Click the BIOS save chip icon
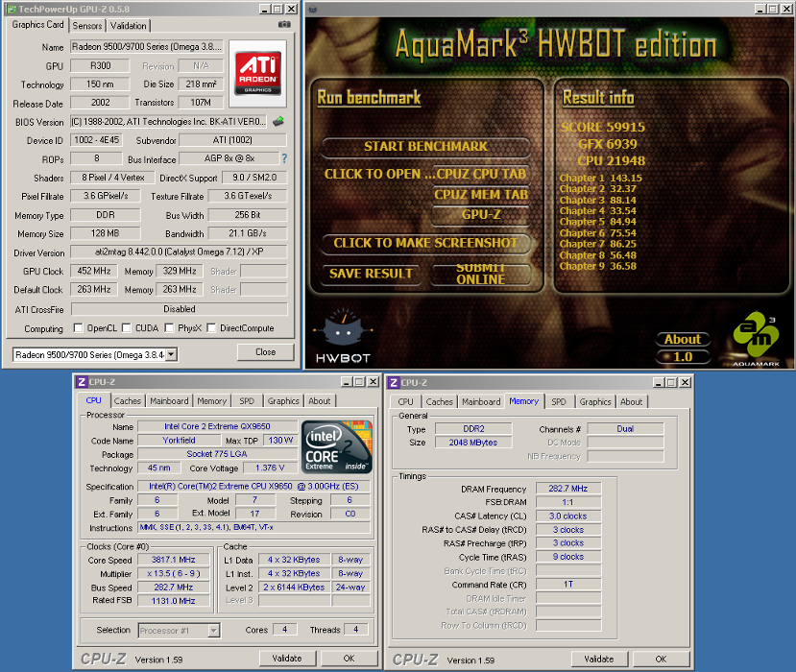796x672 pixels. pos(278,121)
